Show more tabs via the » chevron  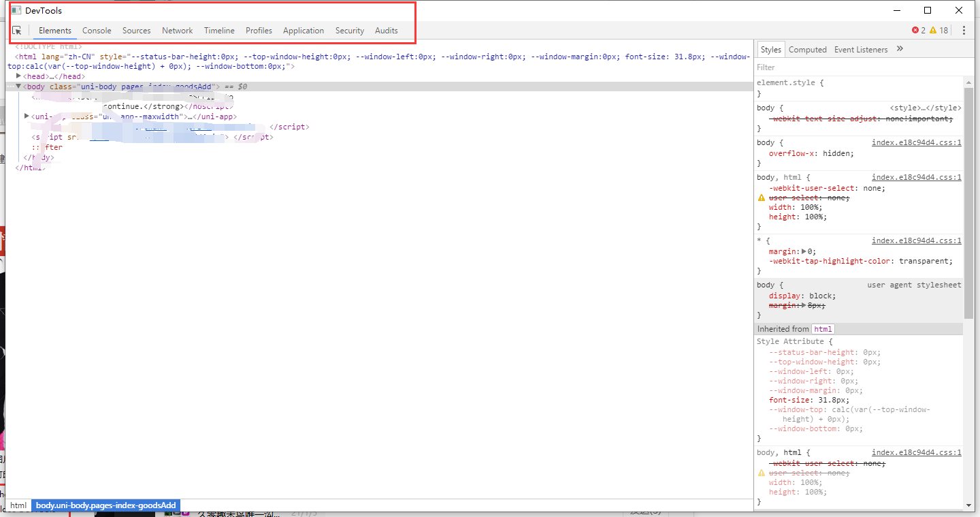[x=900, y=49]
